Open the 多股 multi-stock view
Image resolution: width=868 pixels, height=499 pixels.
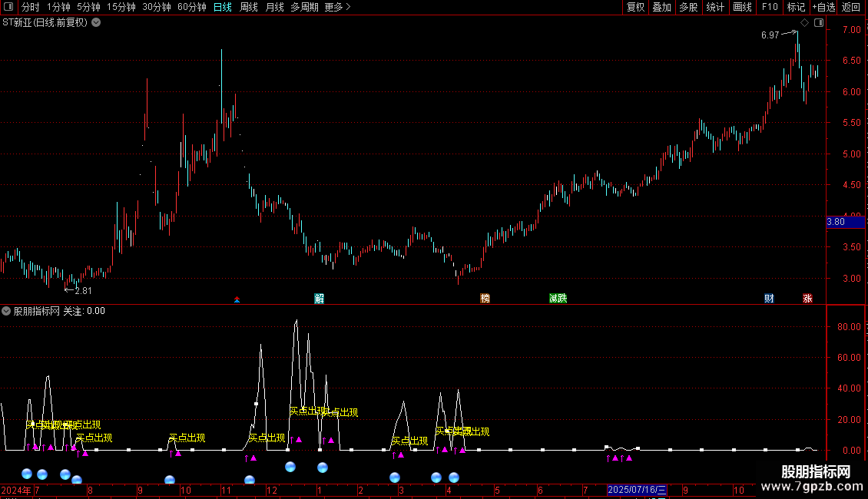pos(689,7)
